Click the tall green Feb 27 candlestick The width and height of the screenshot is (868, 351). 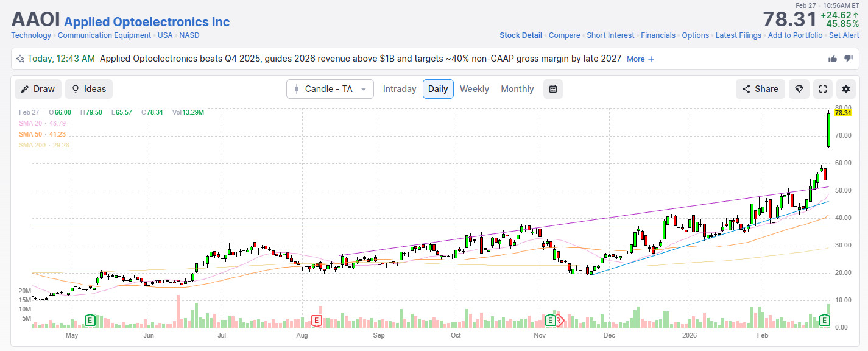(828, 130)
